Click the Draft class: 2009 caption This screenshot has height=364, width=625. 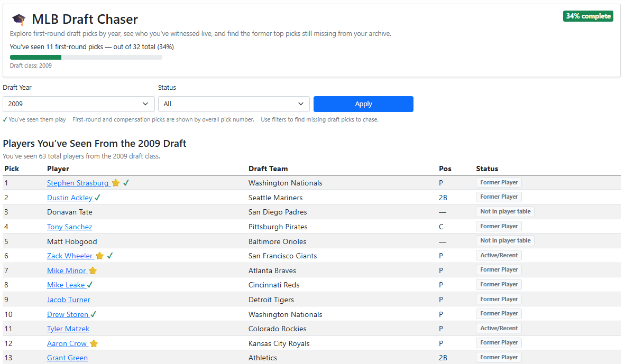pyautogui.click(x=31, y=66)
